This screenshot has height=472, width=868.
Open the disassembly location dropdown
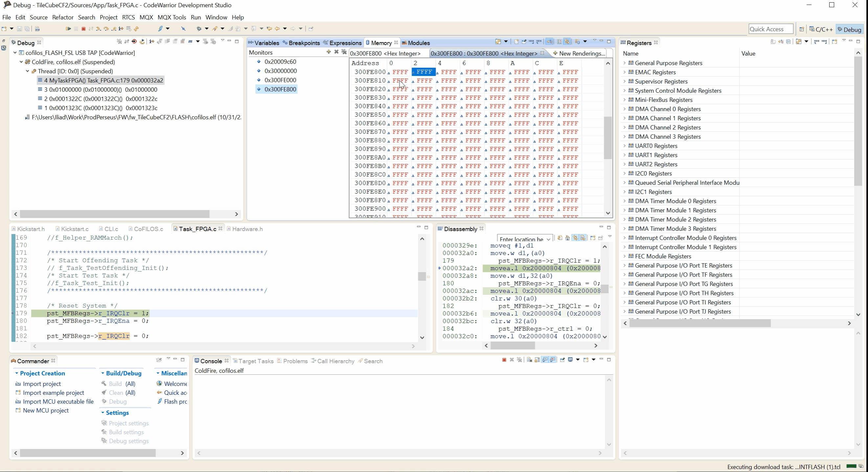click(548, 239)
